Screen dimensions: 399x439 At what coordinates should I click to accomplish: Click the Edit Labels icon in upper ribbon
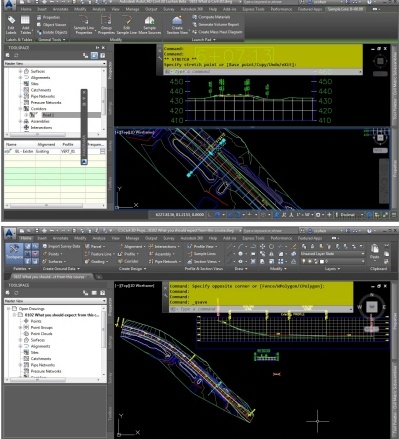pos(11,25)
